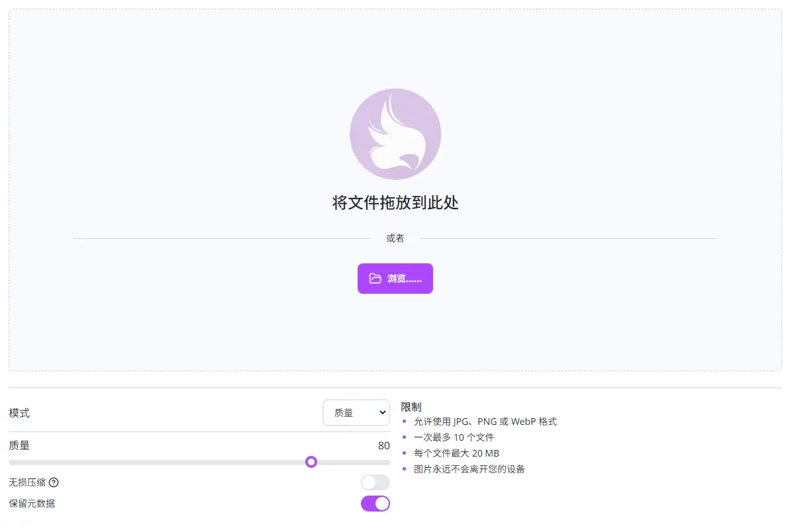Open the 模式 dropdown showing 质量

[x=355, y=413]
